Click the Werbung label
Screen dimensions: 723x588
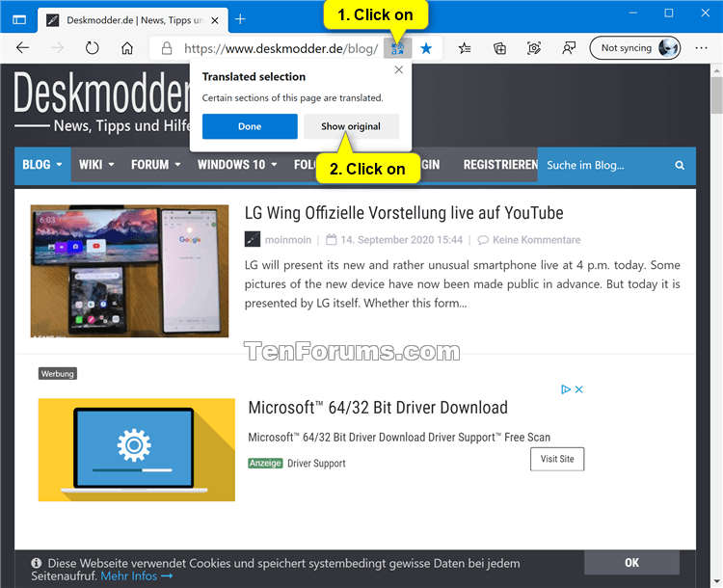click(58, 374)
